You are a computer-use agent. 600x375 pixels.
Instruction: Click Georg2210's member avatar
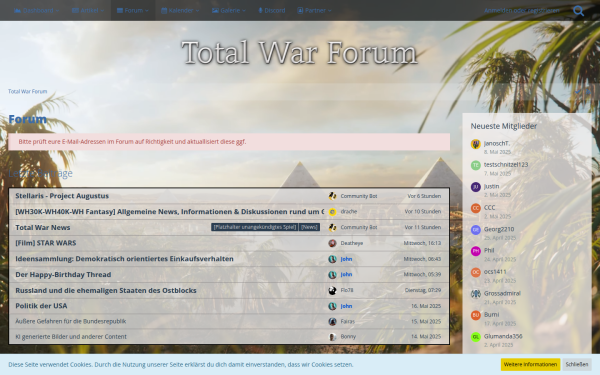click(476, 230)
